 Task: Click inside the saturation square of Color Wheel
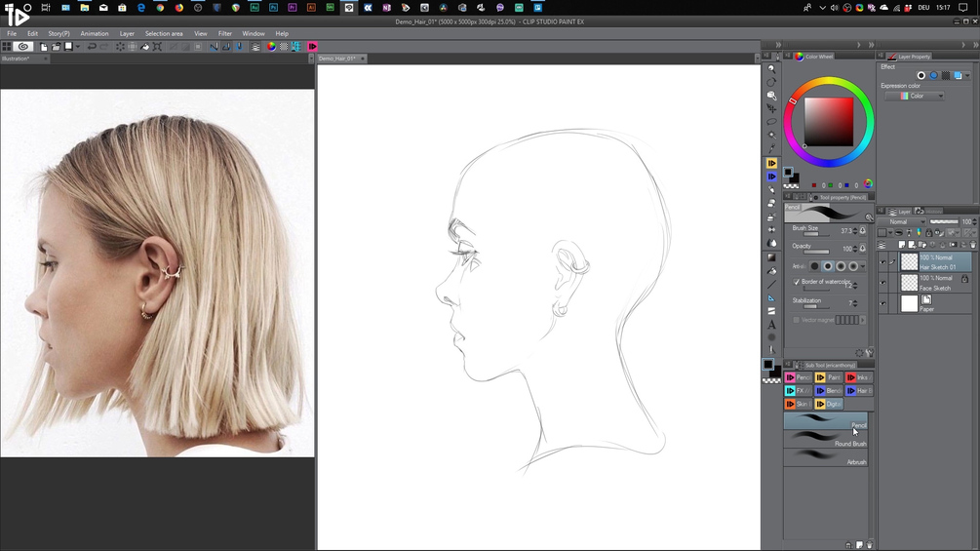tap(829, 122)
